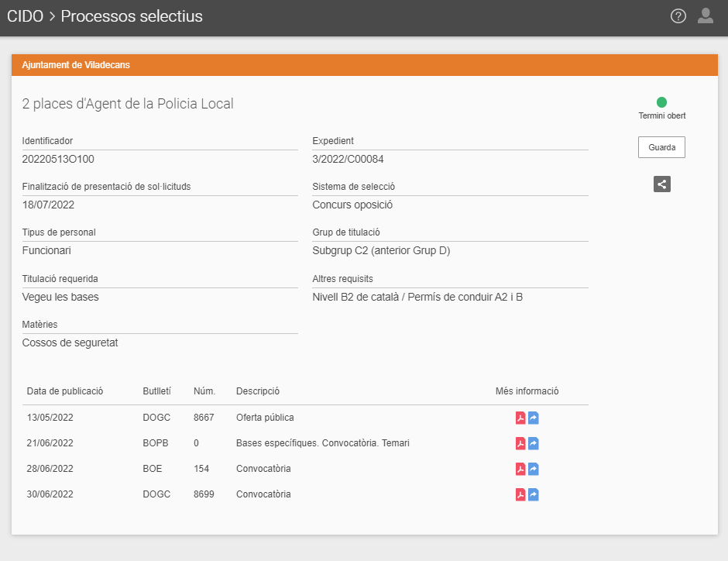
Task: Open PDF for BOE 154 Convocatòria row
Action: [x=520, y=469]
